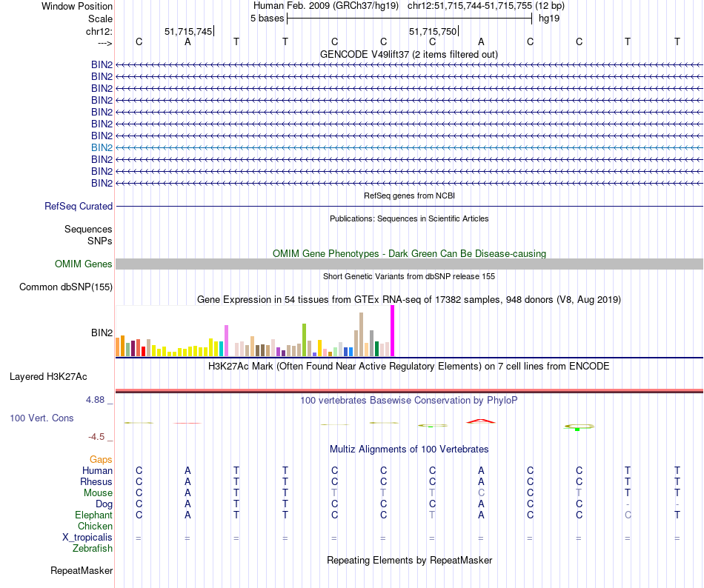Viewport: 704px width, 588px height.
Task: Click the 'Layered H3K27Ac' track label
Action: [48, 377]
